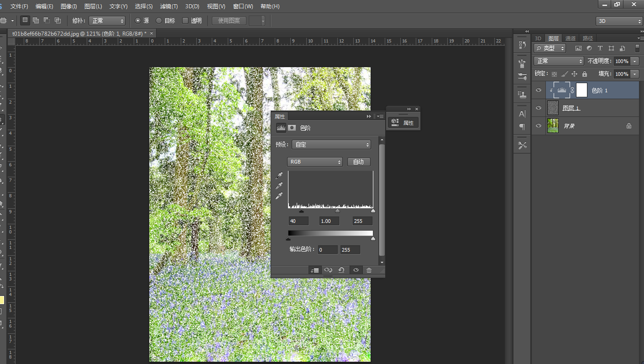Pick the black point eyedropper

279,176
